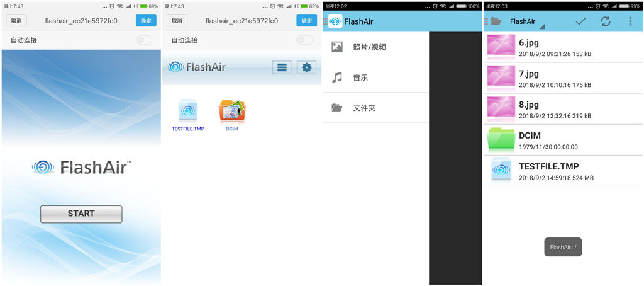This screenshot has width=644, height=286.
Task: Open the 6.jpg thumbnail
Action: point(501,47)
